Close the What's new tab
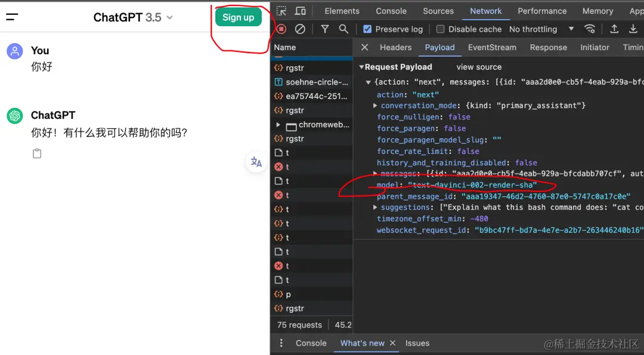Viewport: 644px width, 355px height. (x=392, y=343)
